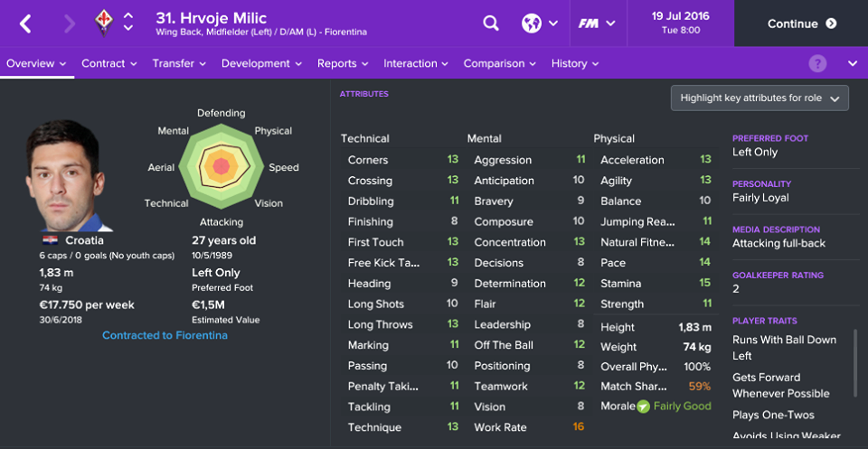Image resolution: width=868 pixels, height=449 pixels.
Task: Click the purple help question mark icon
Action: click(817, 63)
